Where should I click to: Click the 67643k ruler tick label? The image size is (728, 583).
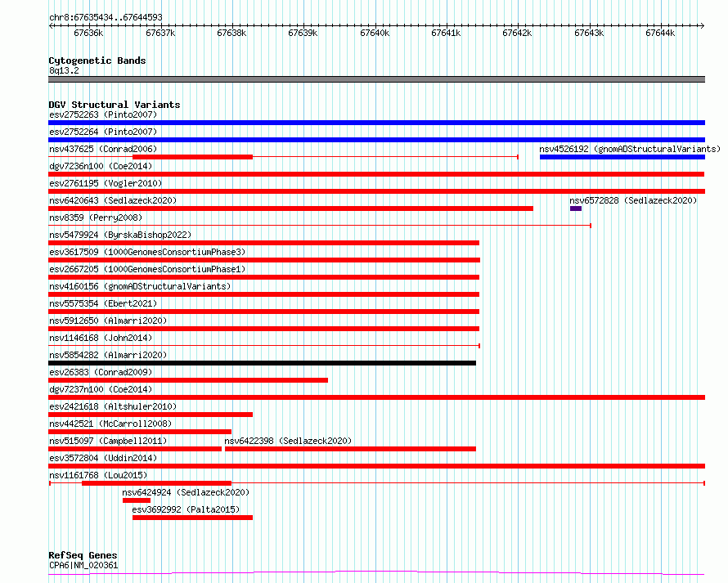[x=589, y=34]
